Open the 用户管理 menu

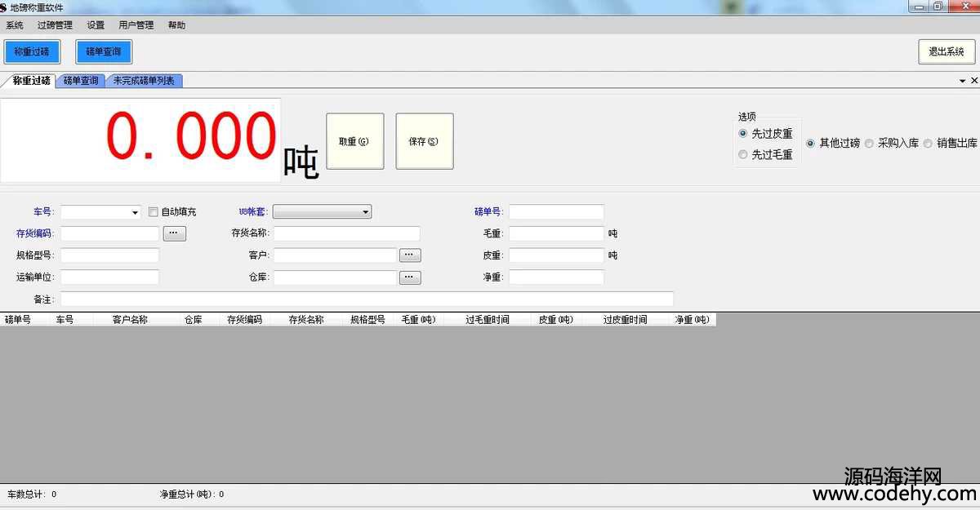[x=136, y=25]
